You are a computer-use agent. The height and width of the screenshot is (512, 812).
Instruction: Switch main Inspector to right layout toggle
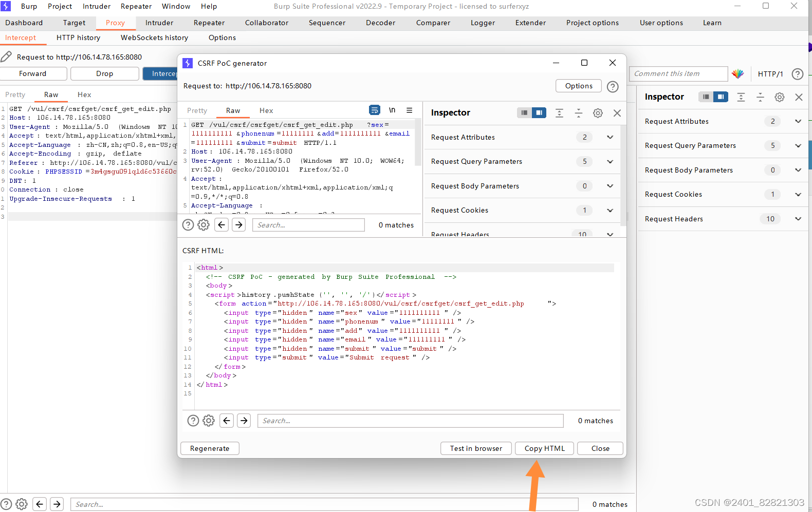click(x=721, y=97)
